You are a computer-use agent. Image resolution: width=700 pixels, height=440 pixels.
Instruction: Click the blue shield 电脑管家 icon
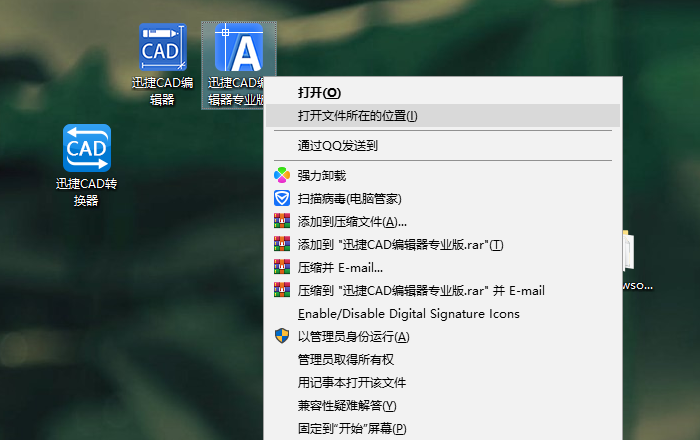282,199
